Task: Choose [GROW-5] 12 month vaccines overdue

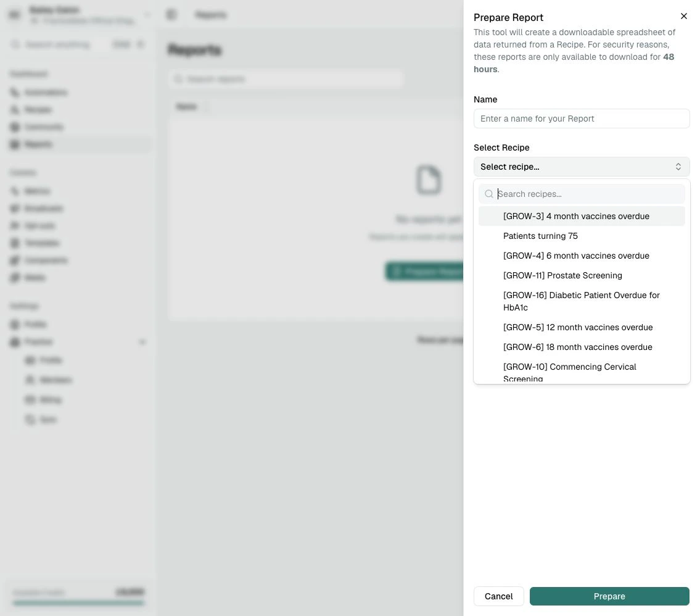Action: click(581, 327)
